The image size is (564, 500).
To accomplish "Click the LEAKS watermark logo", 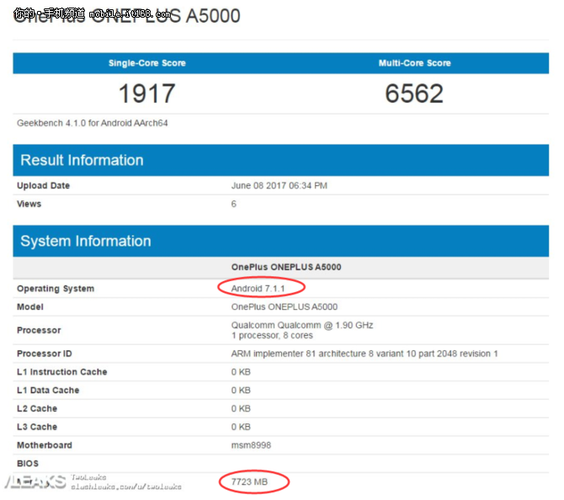I will coord(35,482).
